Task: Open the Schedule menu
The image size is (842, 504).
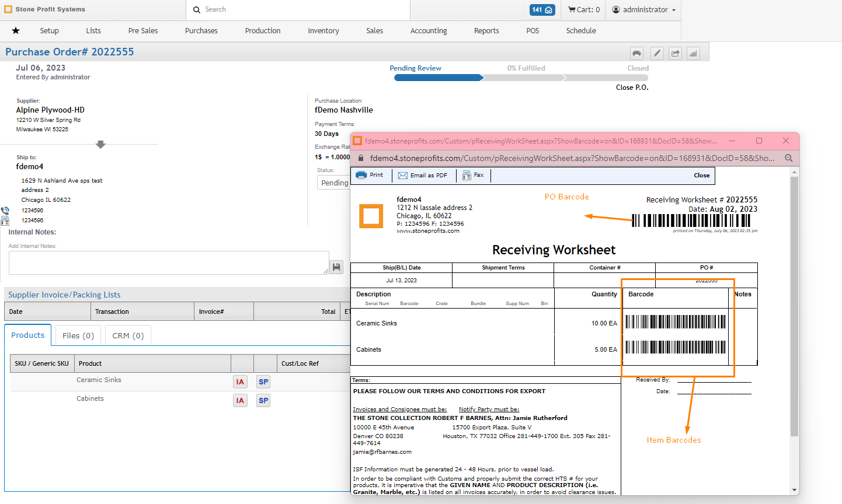Action: point(581,31)
